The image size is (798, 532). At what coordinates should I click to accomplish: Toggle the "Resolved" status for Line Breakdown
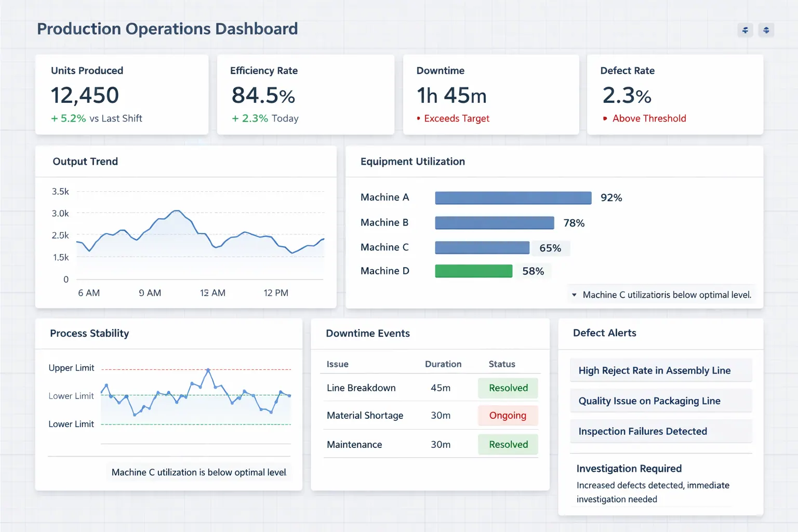(x=508, y=388)
